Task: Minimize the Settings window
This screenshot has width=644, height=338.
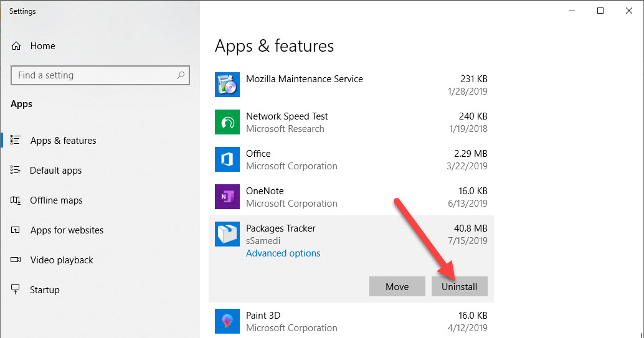Action: pos(572,11)
